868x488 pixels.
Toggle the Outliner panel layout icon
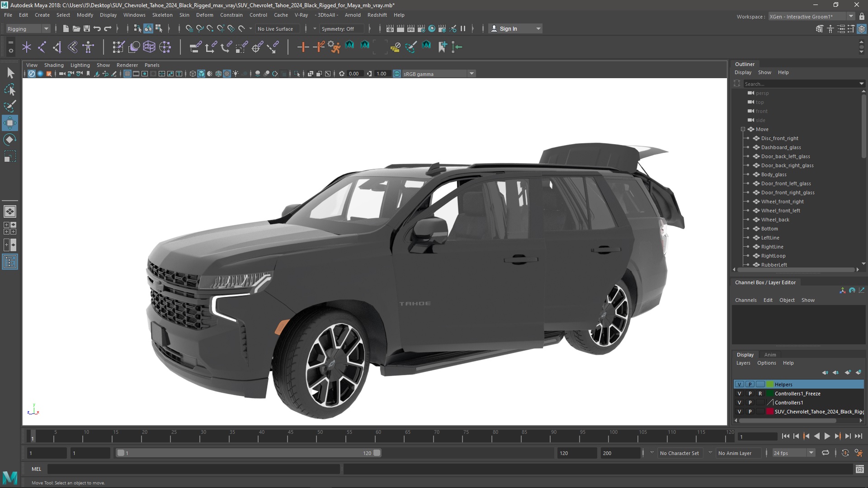tap(10, 262)
